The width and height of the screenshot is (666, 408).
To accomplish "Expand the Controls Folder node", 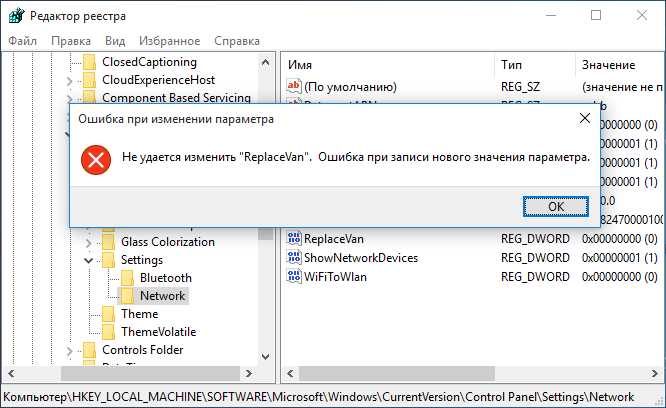I will tap(70, 351).
